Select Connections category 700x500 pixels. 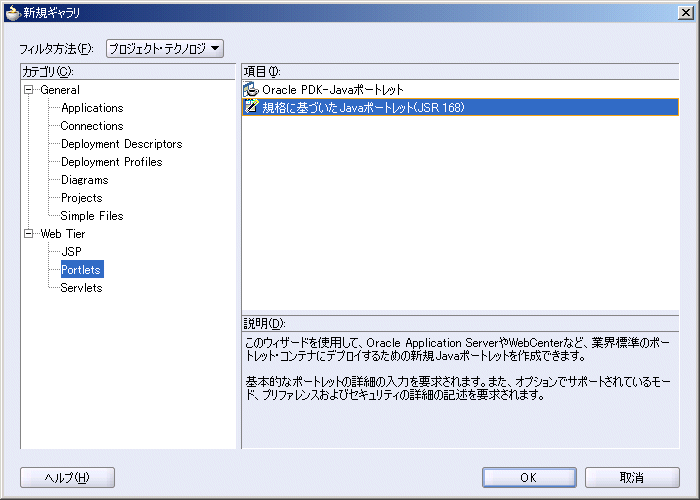pyautogui.click(x=92, y=126)
